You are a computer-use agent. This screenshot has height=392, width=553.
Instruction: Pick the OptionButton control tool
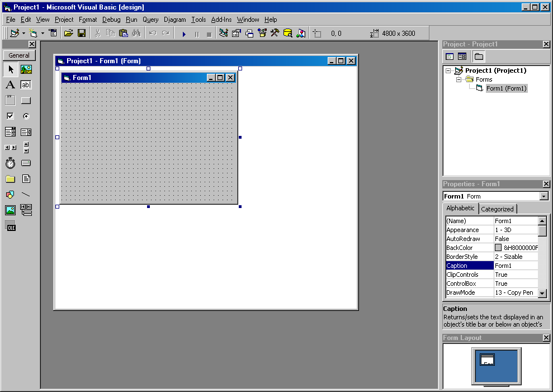[x=26, y=116]
